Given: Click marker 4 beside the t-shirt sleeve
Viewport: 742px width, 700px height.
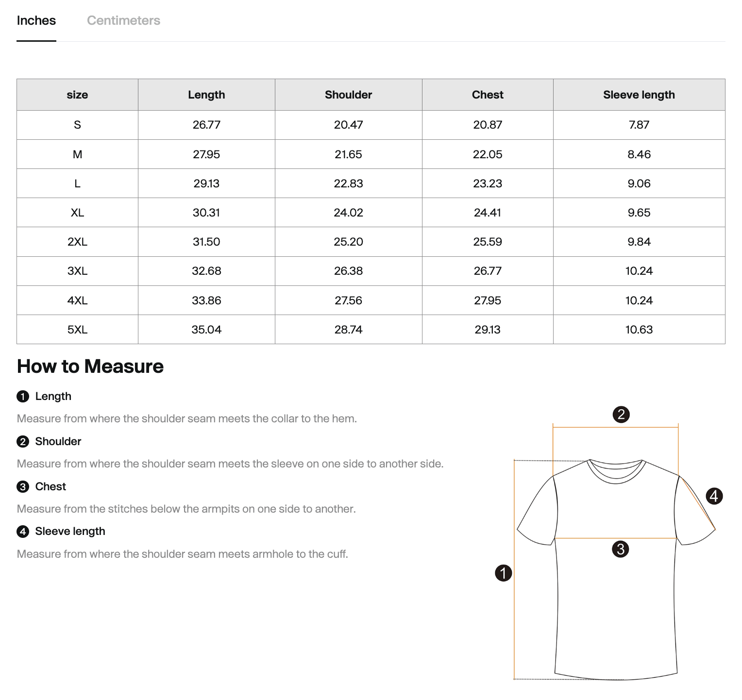Looking at the screenshot, I should [x=714, y=496].
